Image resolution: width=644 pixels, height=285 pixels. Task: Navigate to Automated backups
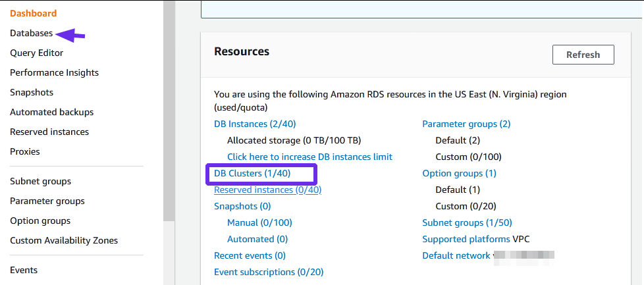pos(52,112)
